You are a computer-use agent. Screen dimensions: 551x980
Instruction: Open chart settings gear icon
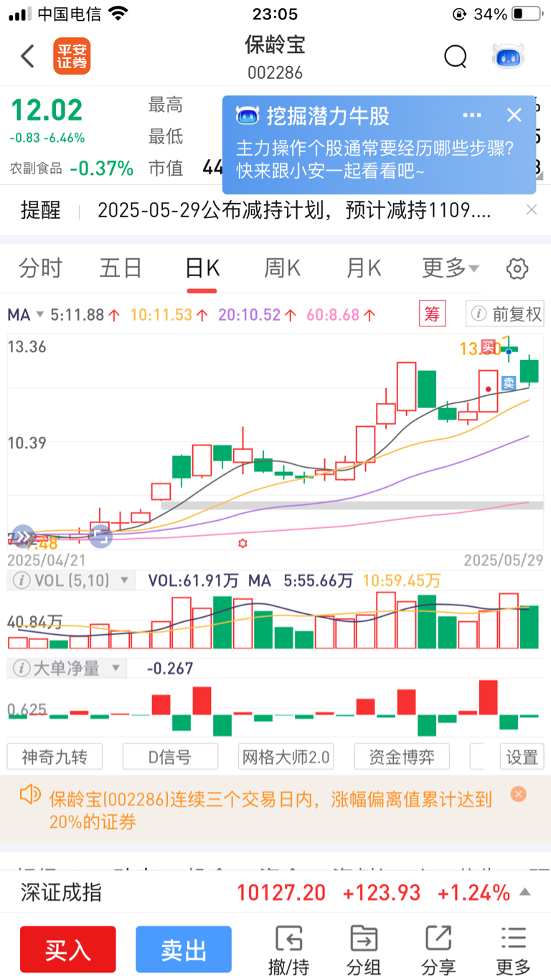tap(517, 269)
